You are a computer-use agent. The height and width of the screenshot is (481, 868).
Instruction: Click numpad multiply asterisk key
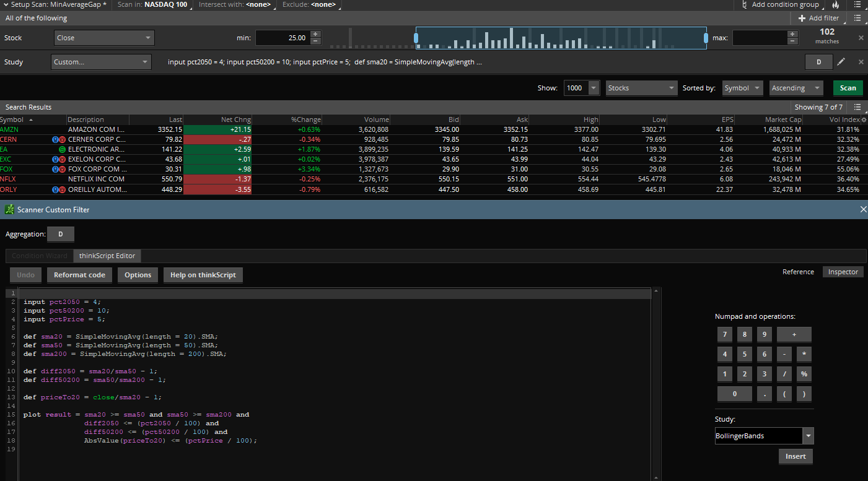pyautogui.click(x=804, y=355)
